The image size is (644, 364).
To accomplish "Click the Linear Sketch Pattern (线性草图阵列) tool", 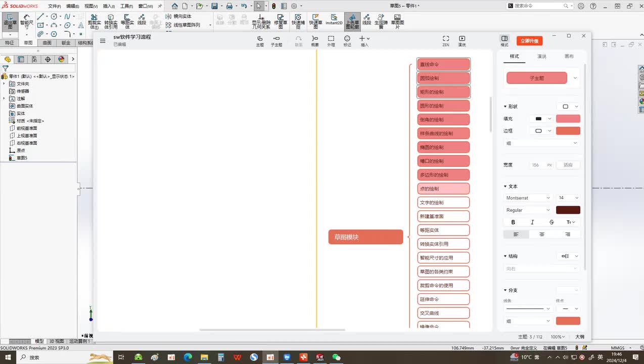I will 183,25.
